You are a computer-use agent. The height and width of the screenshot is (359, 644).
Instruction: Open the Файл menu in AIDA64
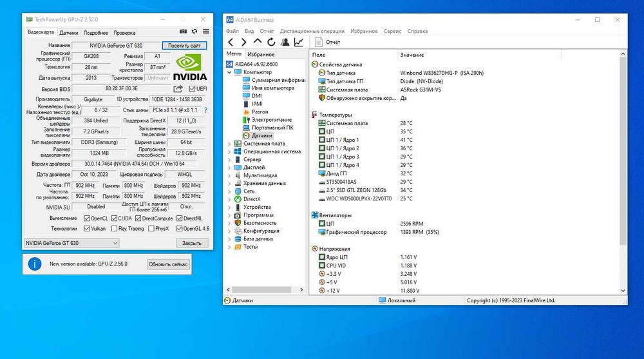click(232, 31)
